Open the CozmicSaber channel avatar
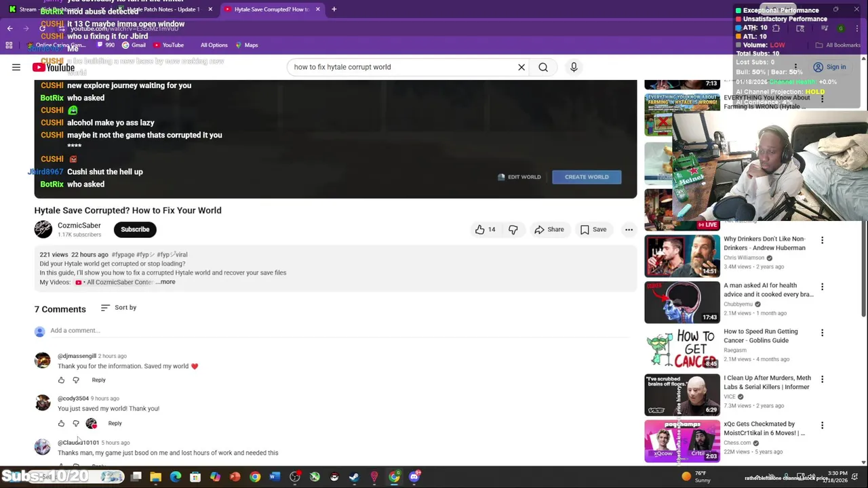868x488 pixels. pos(43,229)
